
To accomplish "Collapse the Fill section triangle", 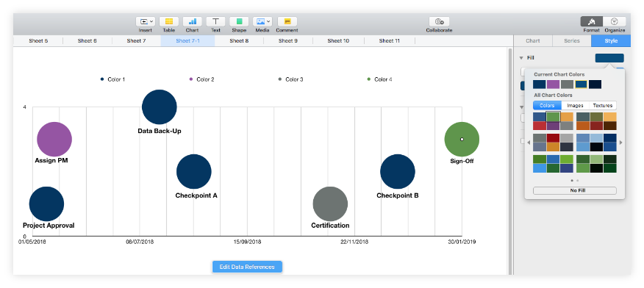I will pos(521,58).
